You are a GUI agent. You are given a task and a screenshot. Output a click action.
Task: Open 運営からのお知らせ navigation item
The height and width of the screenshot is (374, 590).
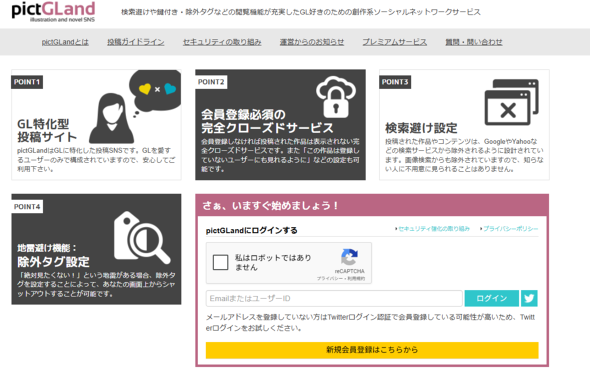(x=312, y=42)
